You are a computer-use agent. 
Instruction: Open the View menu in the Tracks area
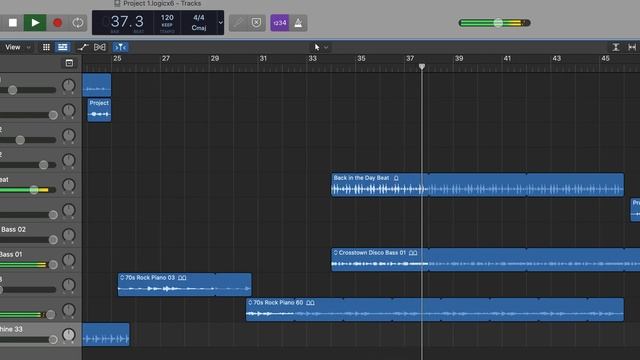tap(13, 47)
